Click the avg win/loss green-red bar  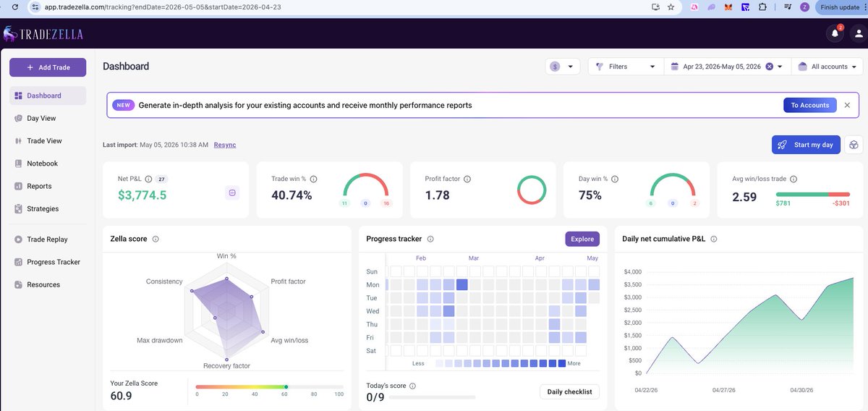[x=813, y=195]
